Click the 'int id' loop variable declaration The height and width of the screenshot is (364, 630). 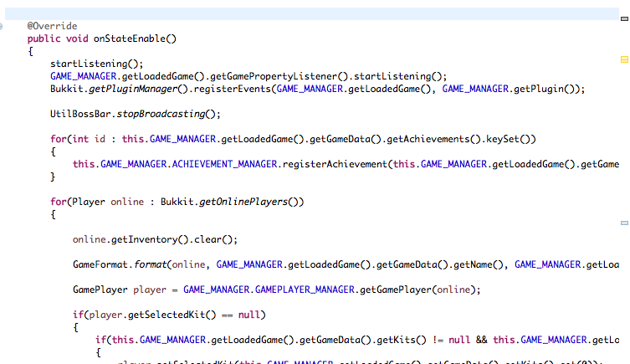click(x=89, y=139)
